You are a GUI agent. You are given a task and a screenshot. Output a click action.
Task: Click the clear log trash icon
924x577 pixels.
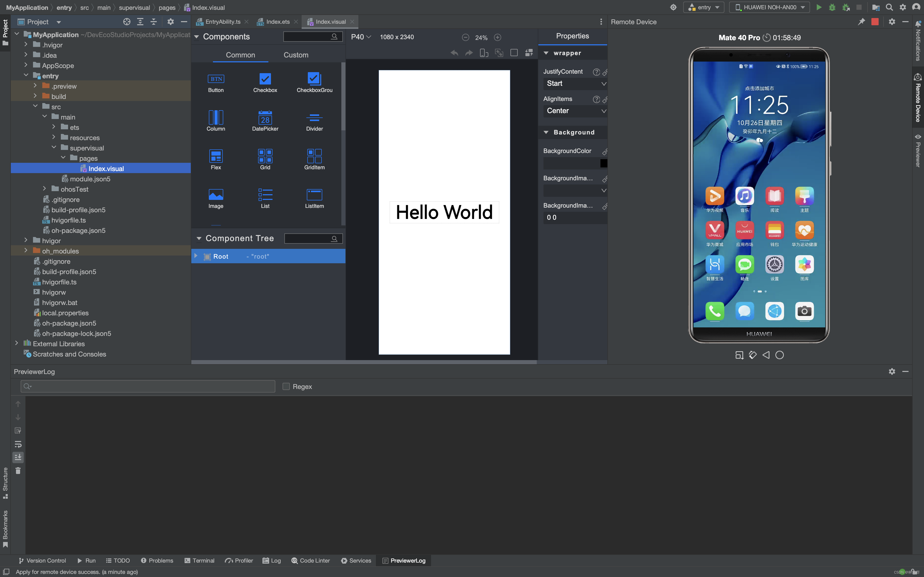click(x=18, y=471)
